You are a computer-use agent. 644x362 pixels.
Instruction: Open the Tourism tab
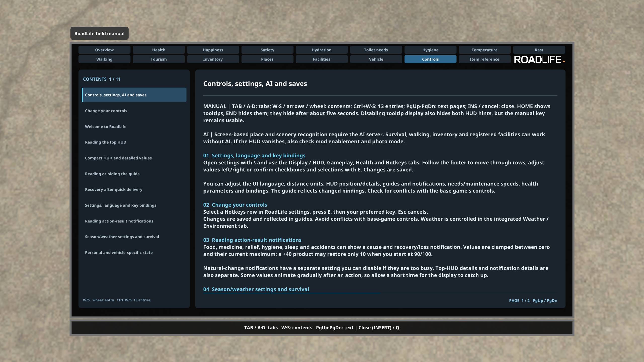tap(159, 59)
